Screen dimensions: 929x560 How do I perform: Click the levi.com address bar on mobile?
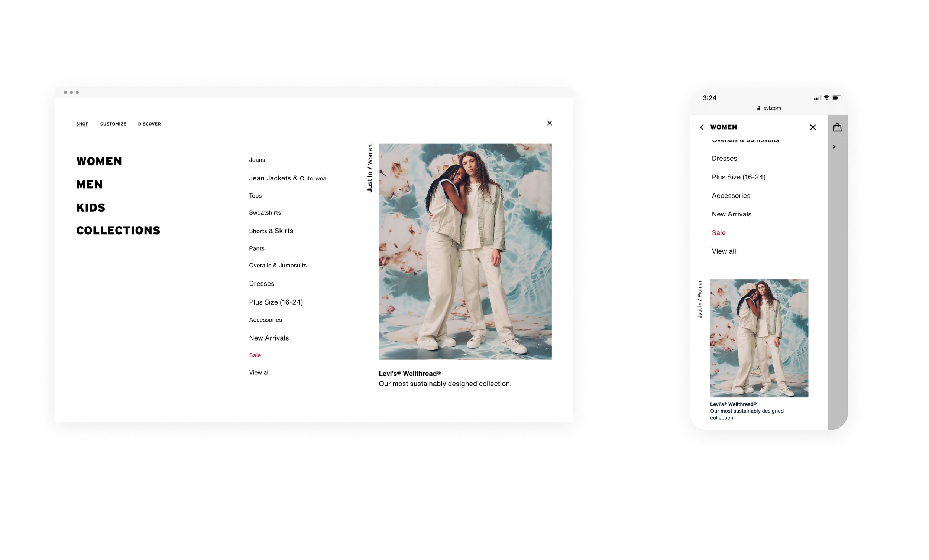769,108
